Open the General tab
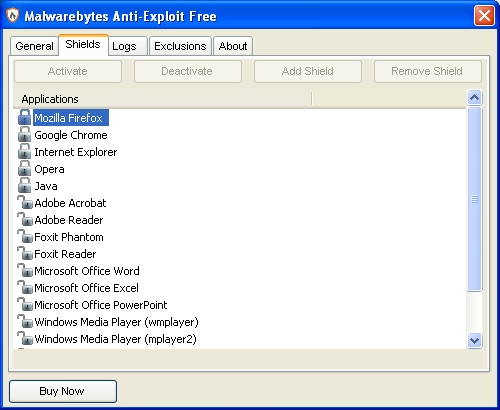 (34, 46)
